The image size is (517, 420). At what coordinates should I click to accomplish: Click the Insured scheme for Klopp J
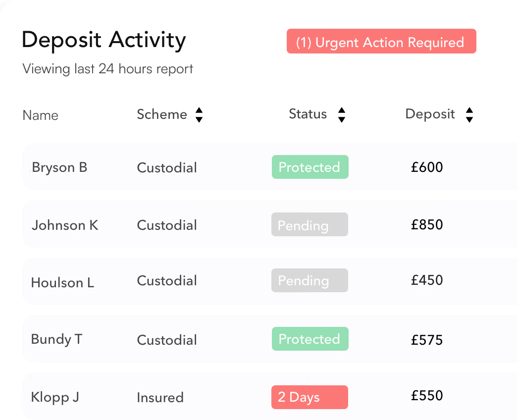point(160,397)
